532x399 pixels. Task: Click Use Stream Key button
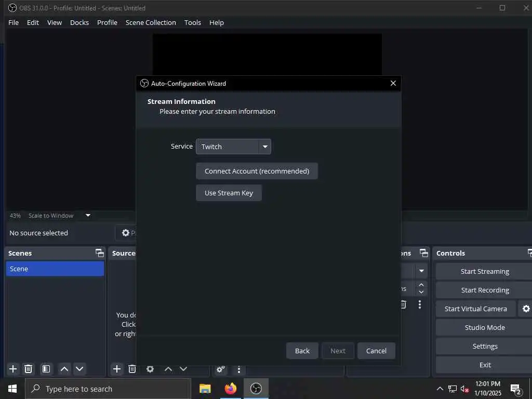[229, 193]
